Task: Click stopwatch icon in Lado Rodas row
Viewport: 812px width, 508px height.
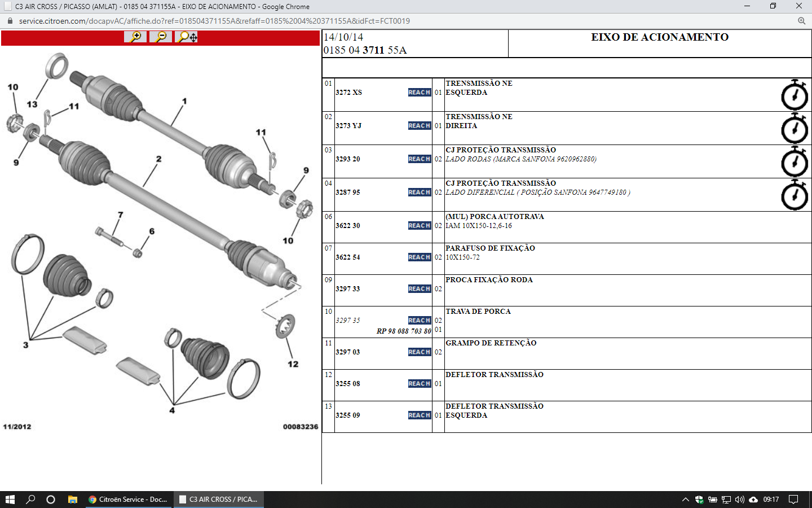Action: tap(794, 161)
